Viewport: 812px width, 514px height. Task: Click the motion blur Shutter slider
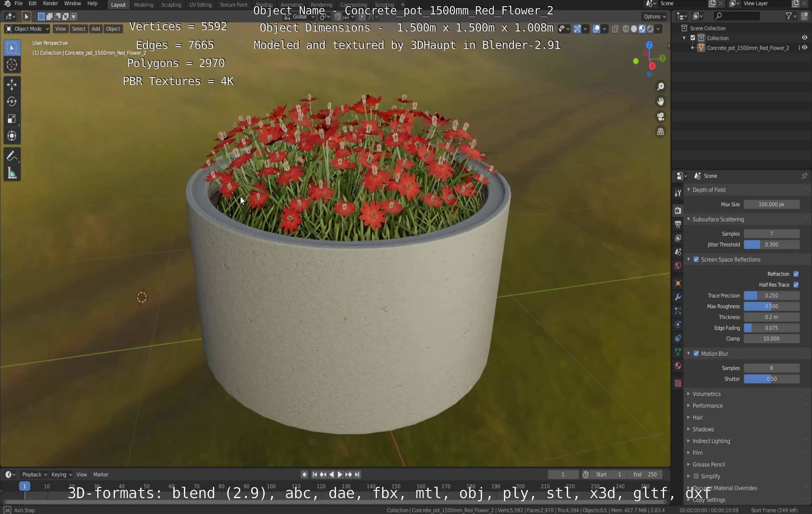[772, 379]
